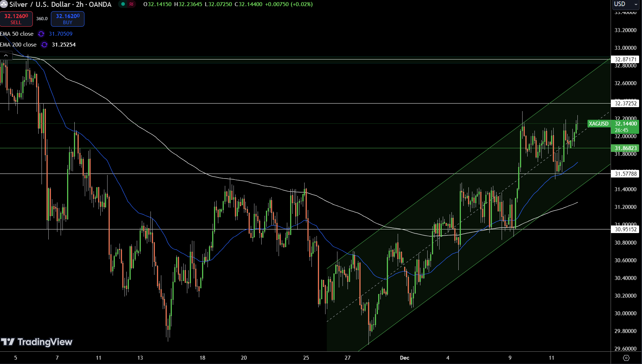Viewport: 642px width, 364px height.
Task: Click the high value H32.23645
Action: (188, 4)
